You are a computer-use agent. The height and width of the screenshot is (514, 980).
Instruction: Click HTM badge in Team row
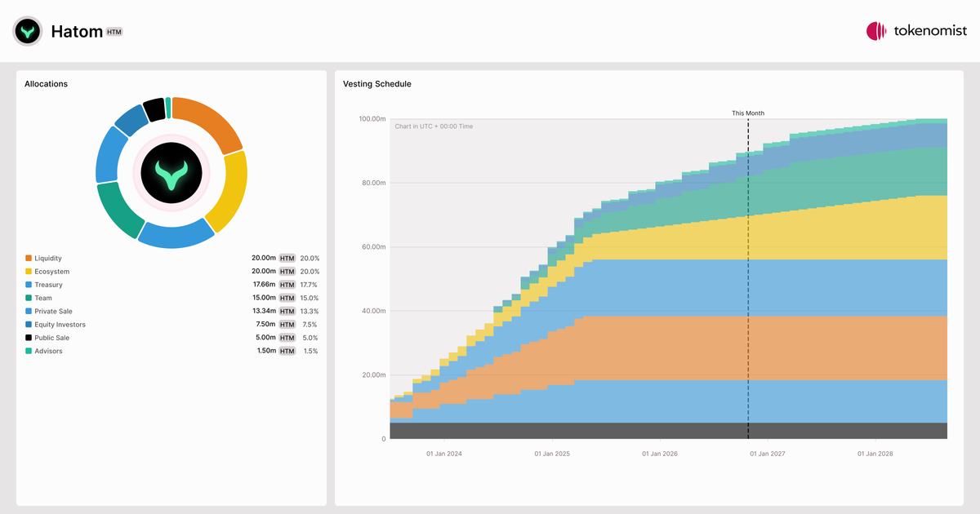point(287,298)
